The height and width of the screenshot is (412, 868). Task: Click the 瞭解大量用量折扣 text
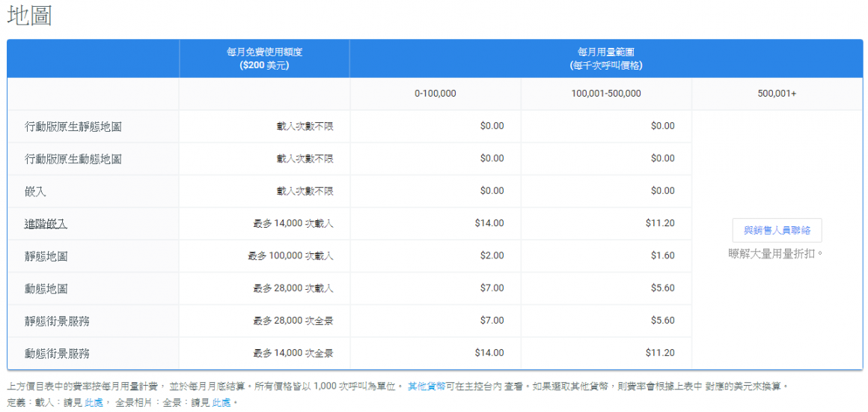coord(776,254)
